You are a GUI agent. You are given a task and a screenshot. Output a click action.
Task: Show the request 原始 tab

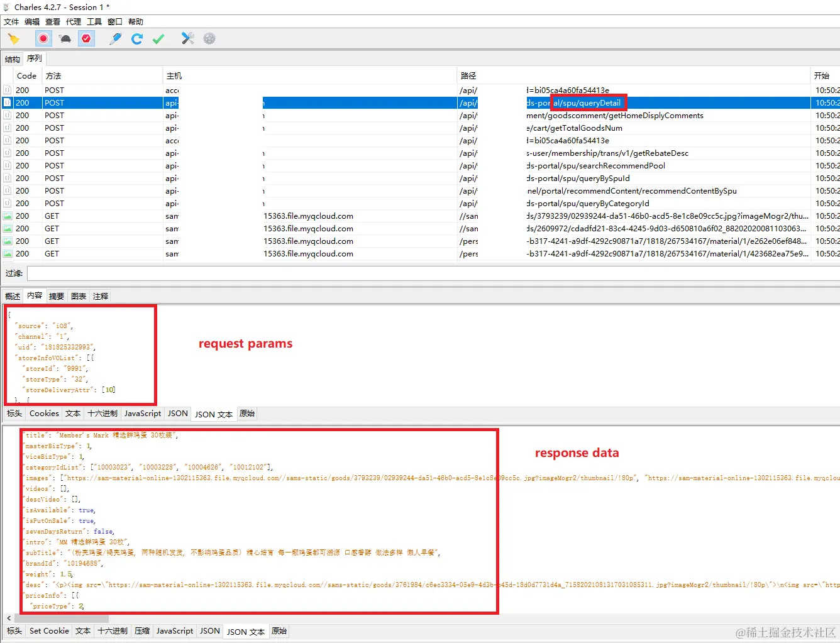247,414
